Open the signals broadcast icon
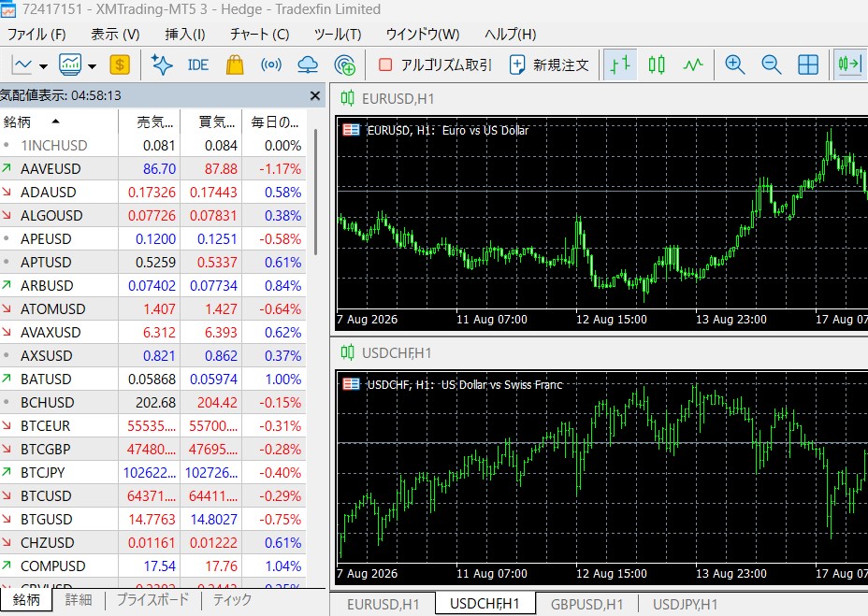This screenshot has width=868, height=616. pyautogui.click(x=271, y=65)
